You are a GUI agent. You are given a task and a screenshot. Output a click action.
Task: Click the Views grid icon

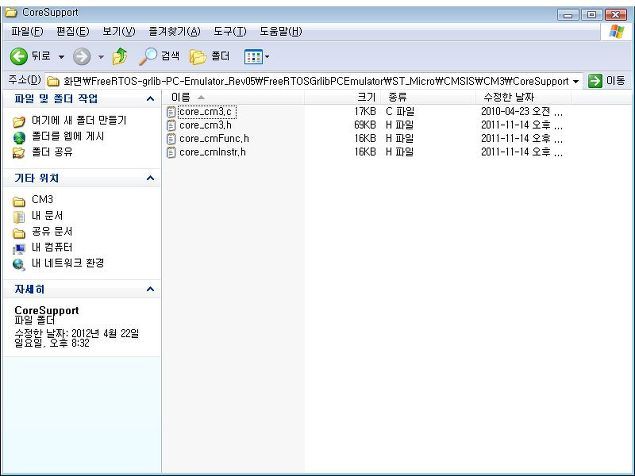tap(254, 57)
